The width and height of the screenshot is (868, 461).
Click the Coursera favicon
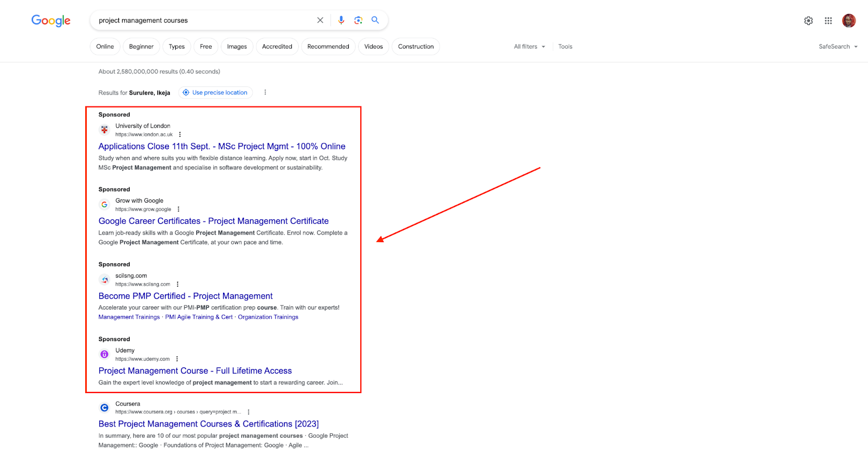point(105,408)
